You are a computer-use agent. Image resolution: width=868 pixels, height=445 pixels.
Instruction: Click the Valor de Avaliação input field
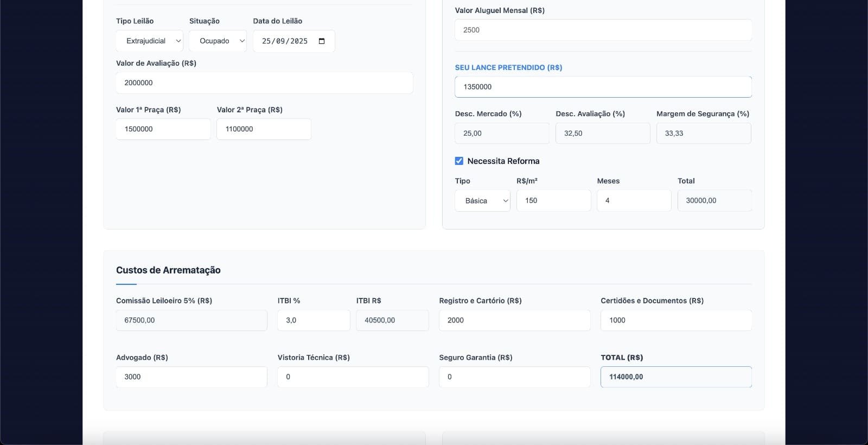click(x=264, y=83)
